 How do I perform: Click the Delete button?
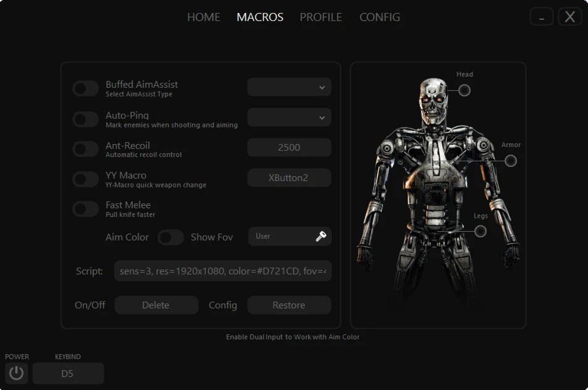[x=156, y=305]
